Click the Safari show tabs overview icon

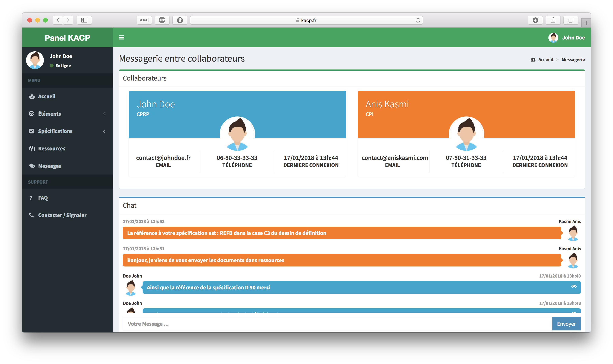pyautogui.click(x=571, y=20)
